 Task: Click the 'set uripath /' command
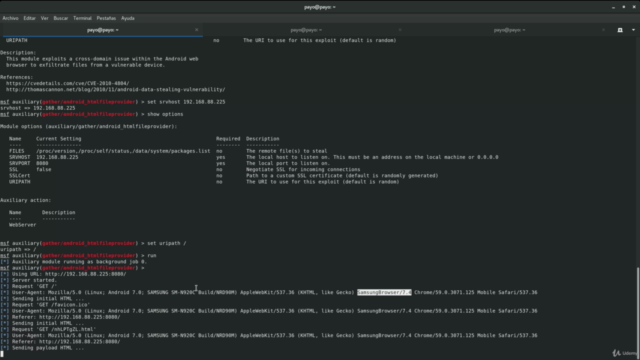pos(167,243)
